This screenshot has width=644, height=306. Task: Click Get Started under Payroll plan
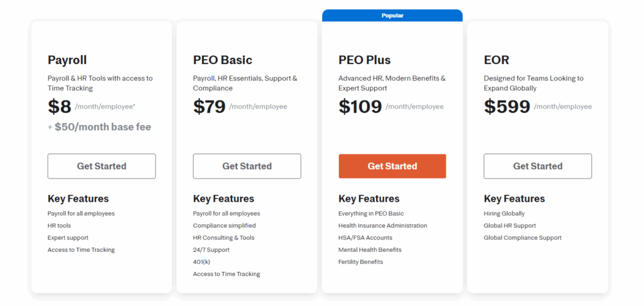click(101, 166)
